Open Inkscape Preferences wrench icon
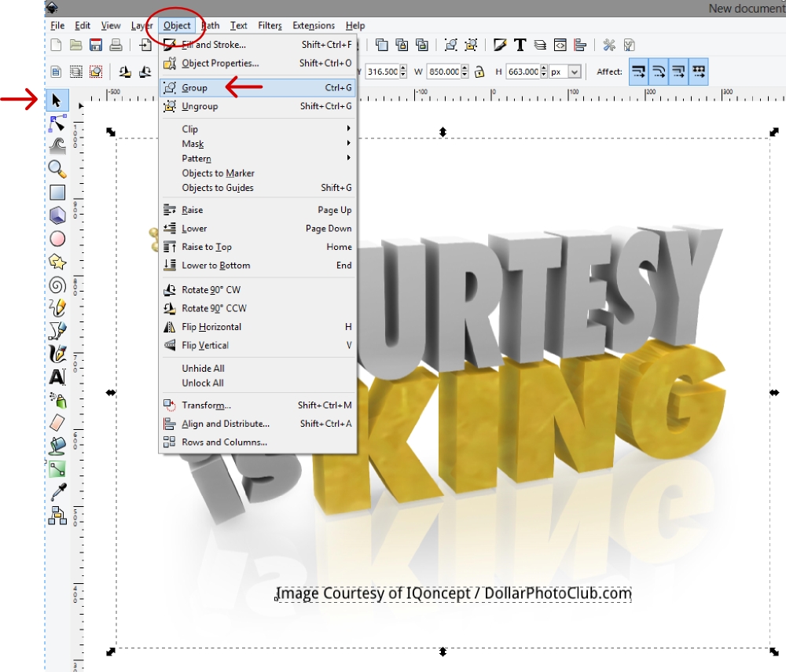Image resolution: width=786 pixels, height=672 pixels. point(609,45)
